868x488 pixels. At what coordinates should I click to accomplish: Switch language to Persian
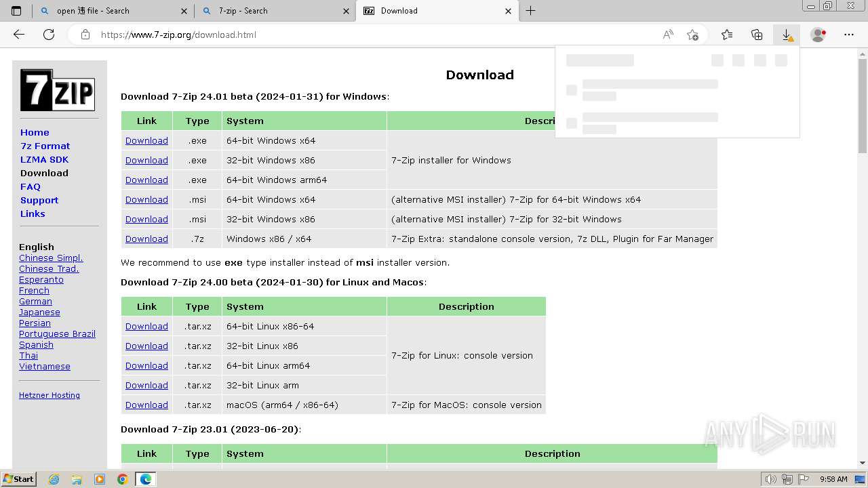35,323
